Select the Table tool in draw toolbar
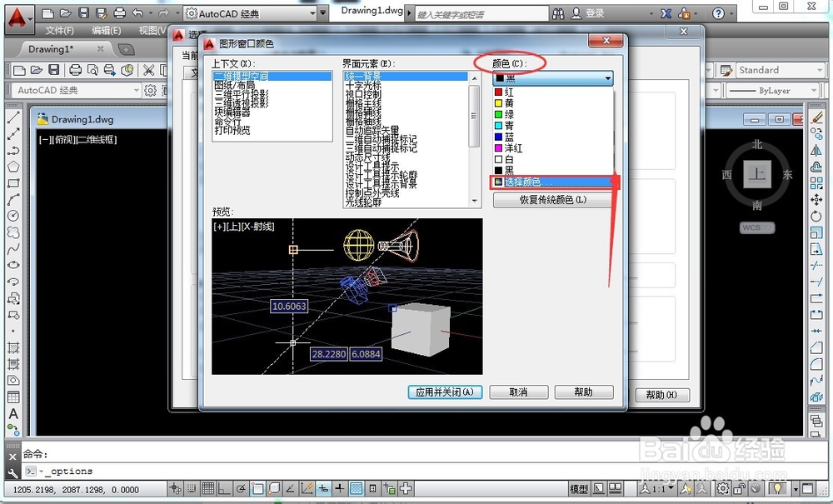This screenshot has width=833, height=504. click(x=13, y=397)
